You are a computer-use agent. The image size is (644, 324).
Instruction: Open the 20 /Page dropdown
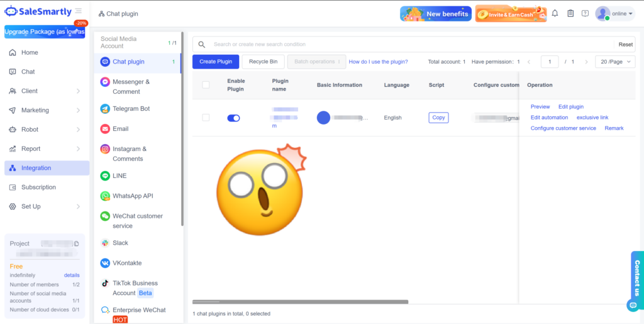614,62
